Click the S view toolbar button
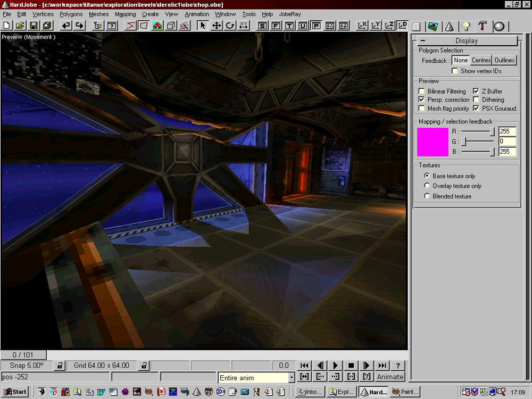 click(x=262, y=26)
